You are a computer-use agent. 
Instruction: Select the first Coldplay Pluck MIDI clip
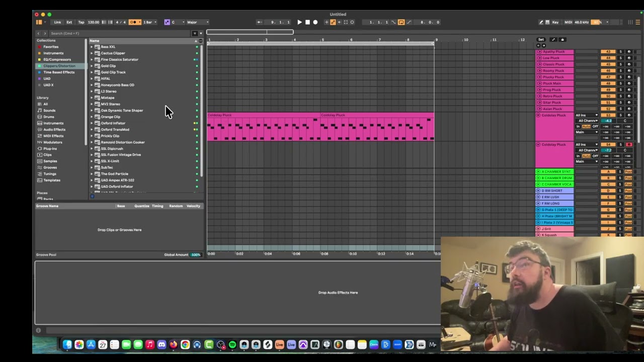tap(264, 126)
